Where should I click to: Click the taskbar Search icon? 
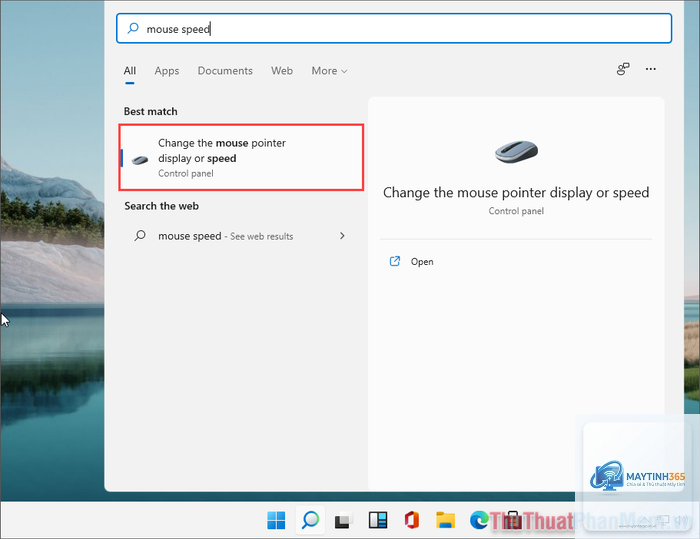tap(310, 520)
